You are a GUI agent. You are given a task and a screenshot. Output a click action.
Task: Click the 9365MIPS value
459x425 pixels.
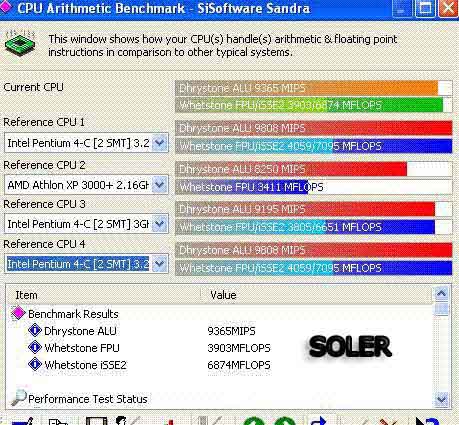point(231,331)
